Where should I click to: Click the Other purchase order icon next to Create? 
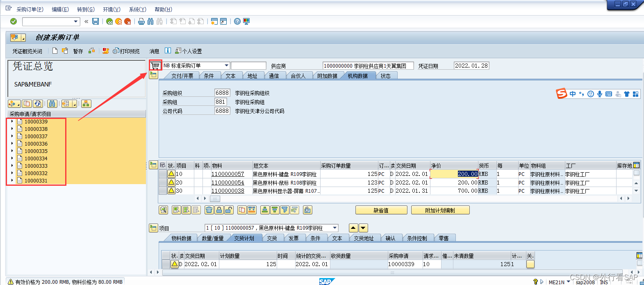65,51
